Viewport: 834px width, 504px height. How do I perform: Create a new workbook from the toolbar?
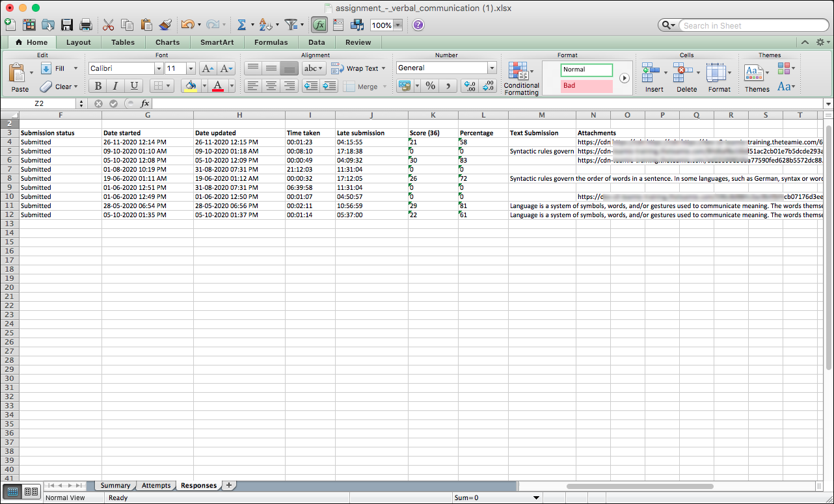tap(10, 25)
